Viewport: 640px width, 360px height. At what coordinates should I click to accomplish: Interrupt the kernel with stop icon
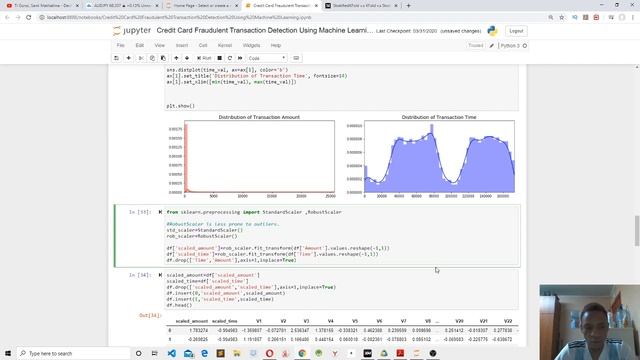[x=220, y=58]
